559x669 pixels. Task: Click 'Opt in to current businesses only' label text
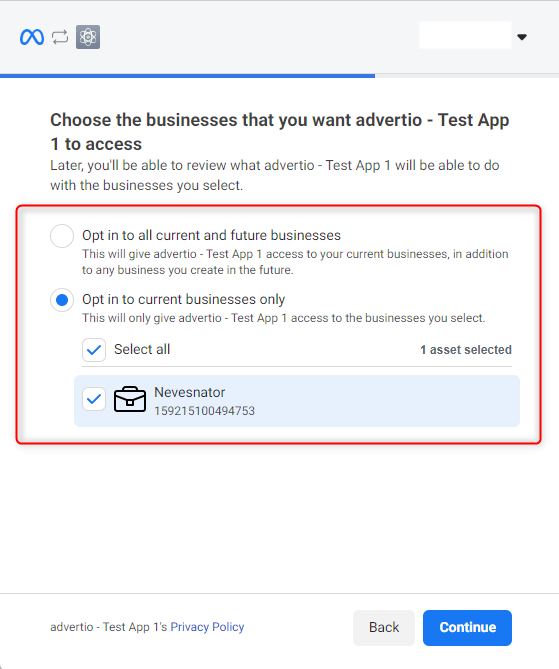pos(183,300)
